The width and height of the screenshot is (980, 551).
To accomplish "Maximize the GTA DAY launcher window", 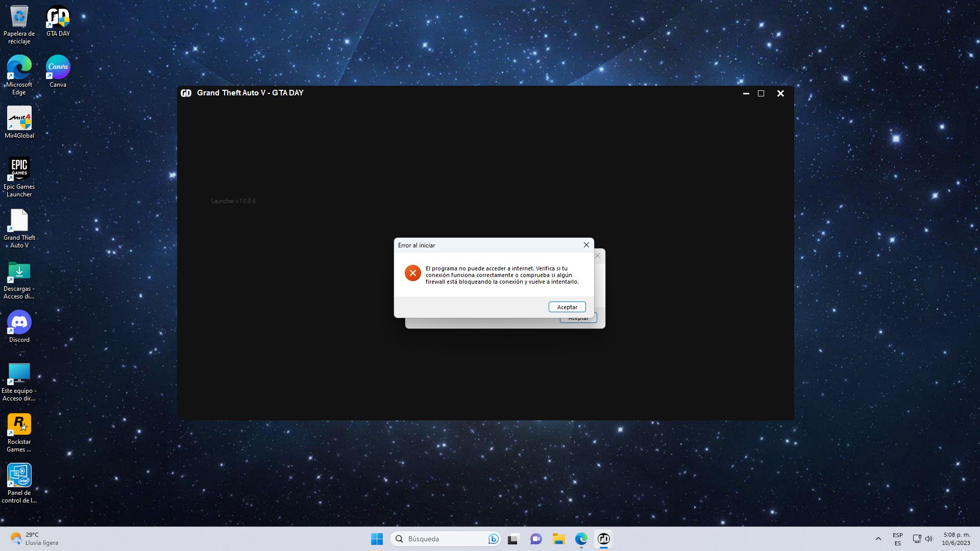I will point(761,93).
